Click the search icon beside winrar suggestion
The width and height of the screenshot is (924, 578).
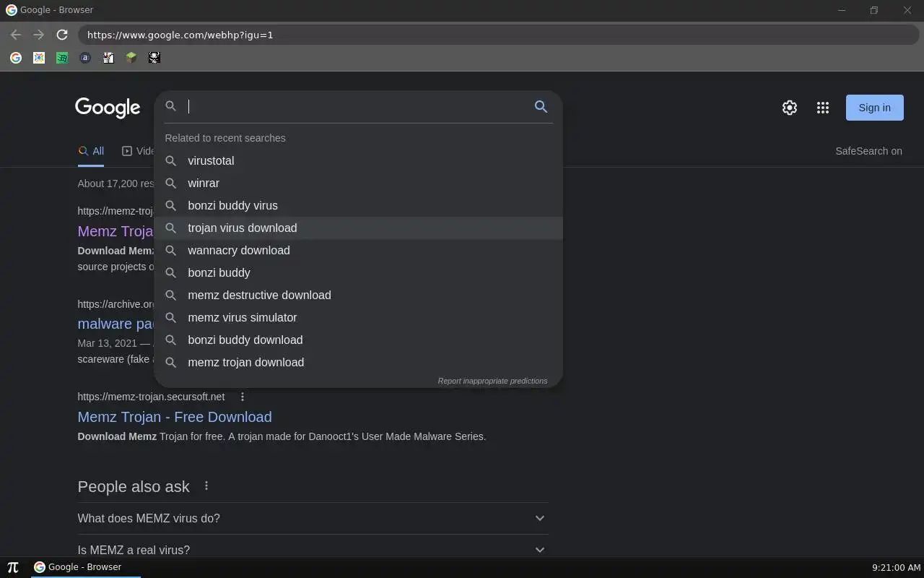(x=171, y=183)
